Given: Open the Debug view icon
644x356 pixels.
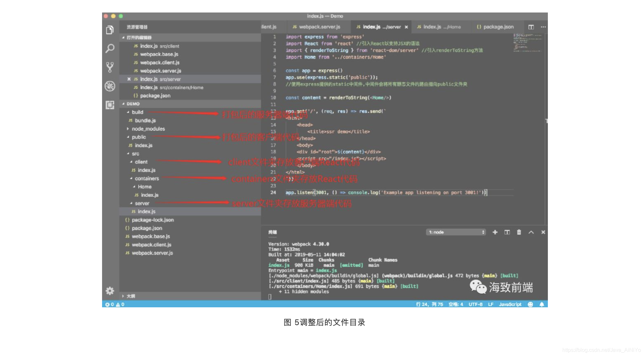Looking at the screenshot, I should pos(110,86).
